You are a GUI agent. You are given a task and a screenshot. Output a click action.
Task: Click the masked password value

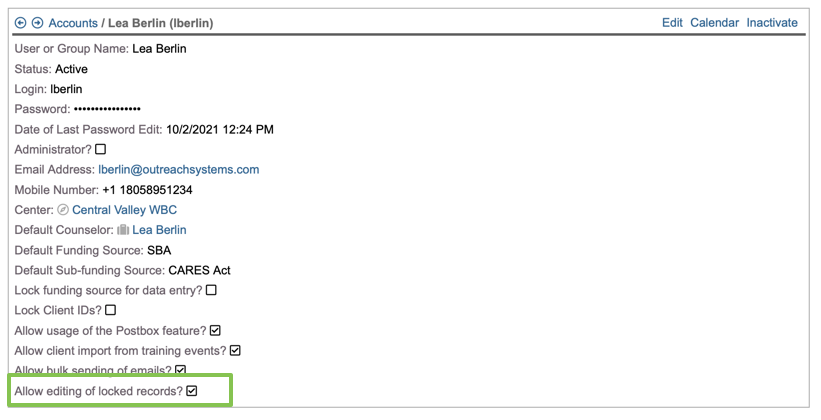pyautogui.click(x=107, y=109)
